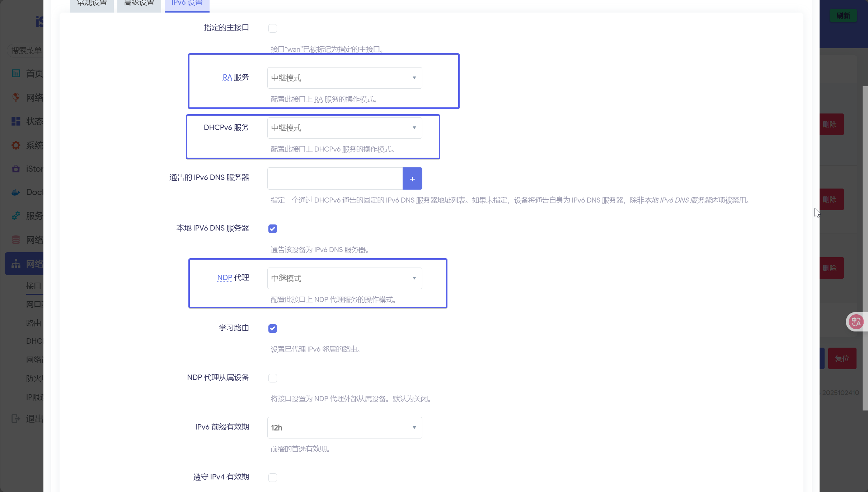The height and width of the screenshot is (492, 868).
Task: Click the logout icon in sidebar
Action: pos(16,418)
